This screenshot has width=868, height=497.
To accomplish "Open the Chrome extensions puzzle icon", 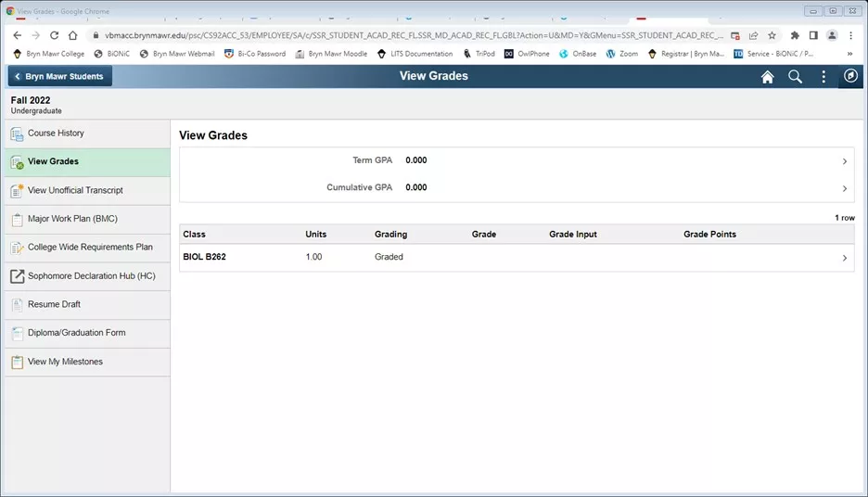I will coord(795,35).
